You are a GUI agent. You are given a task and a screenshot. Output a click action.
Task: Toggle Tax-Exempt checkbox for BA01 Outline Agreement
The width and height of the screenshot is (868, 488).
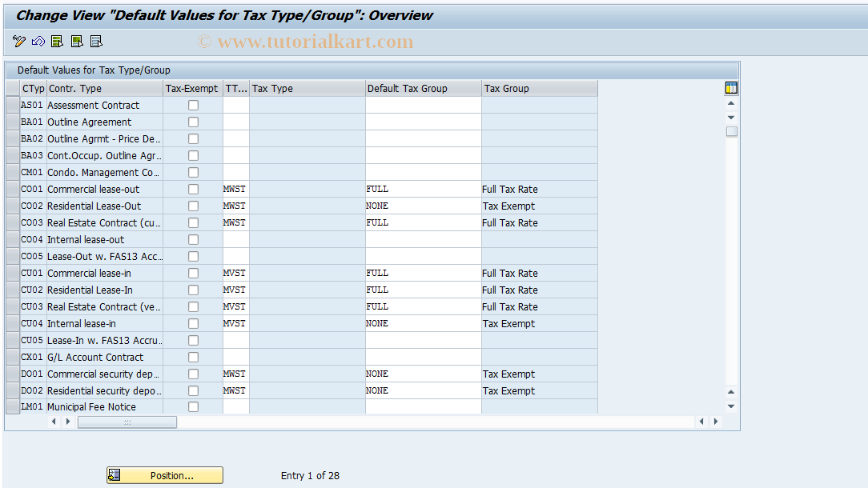[193, 122]
